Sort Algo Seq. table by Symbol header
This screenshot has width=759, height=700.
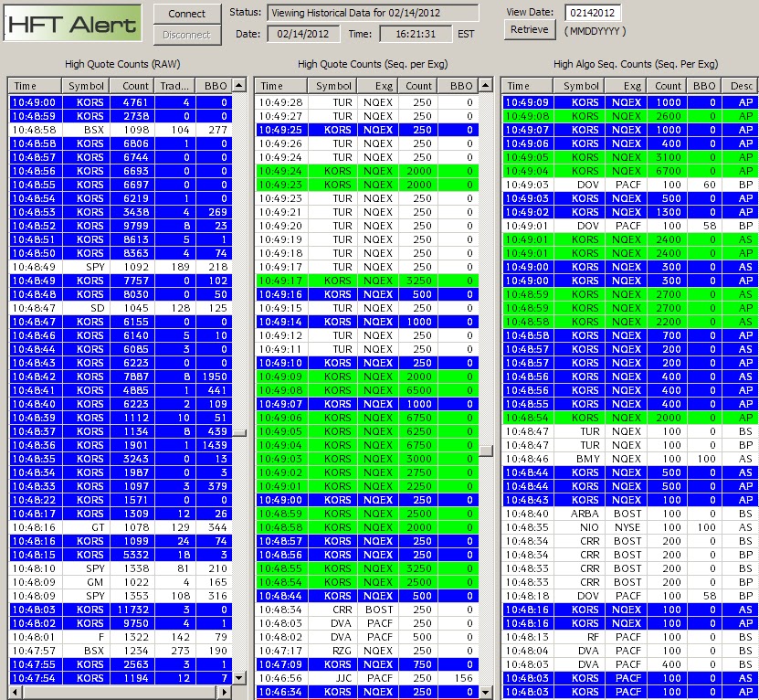pyautogui.click(x=579, y=86)
